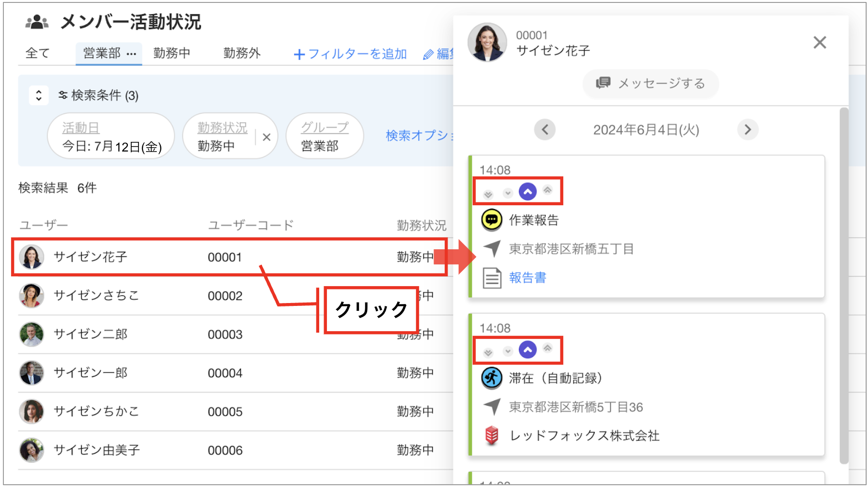
Task: Click 東京都港区新橋五丁目 address text
Action: (x=572, y=249)
